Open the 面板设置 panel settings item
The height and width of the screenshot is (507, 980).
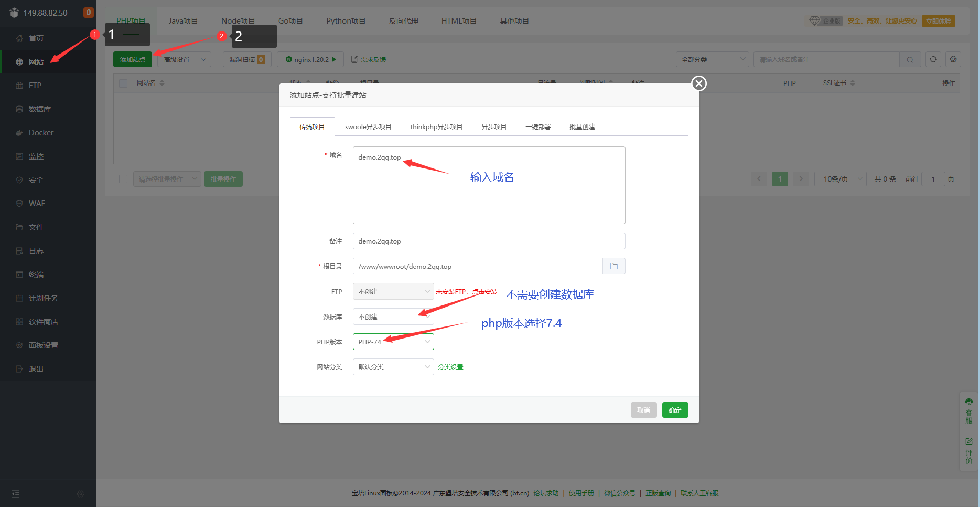[43, 345]
